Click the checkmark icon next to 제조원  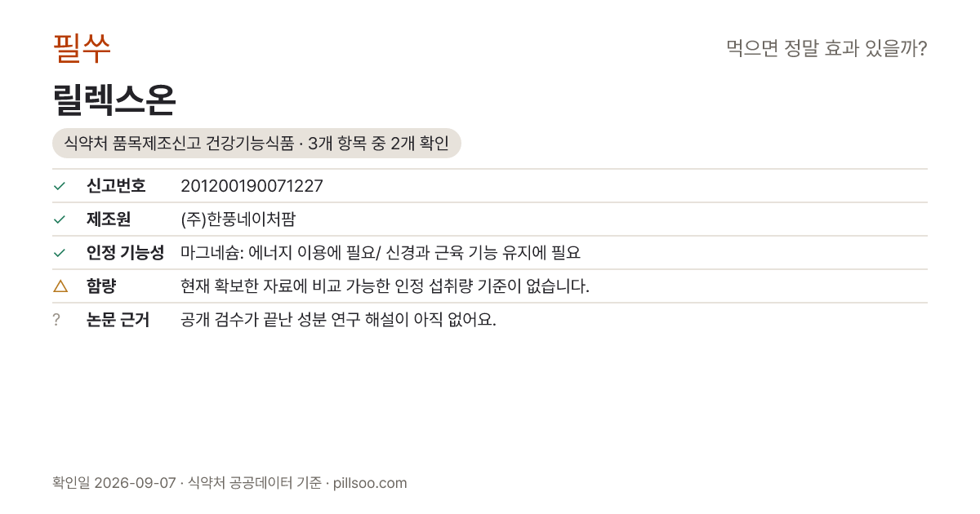[x=59, y=219]
